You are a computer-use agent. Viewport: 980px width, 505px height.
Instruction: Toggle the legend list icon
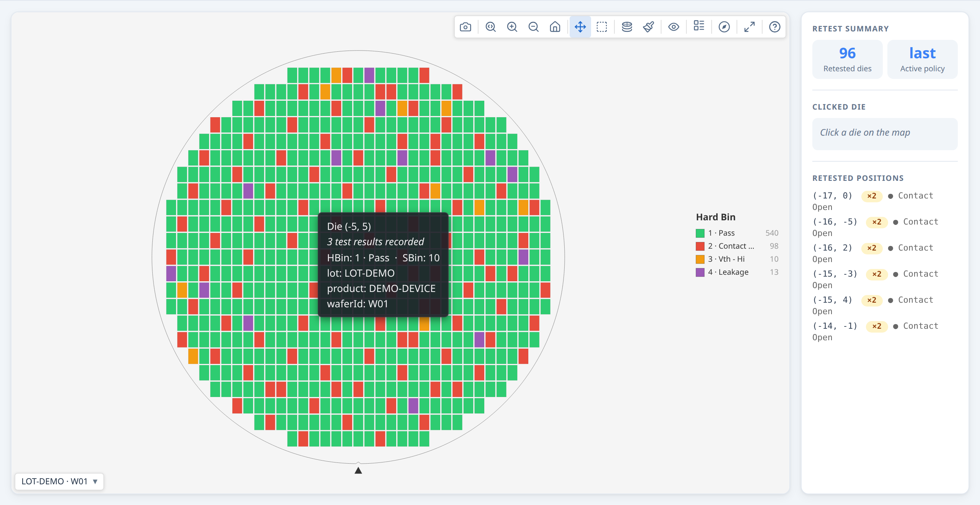(699, 26)
